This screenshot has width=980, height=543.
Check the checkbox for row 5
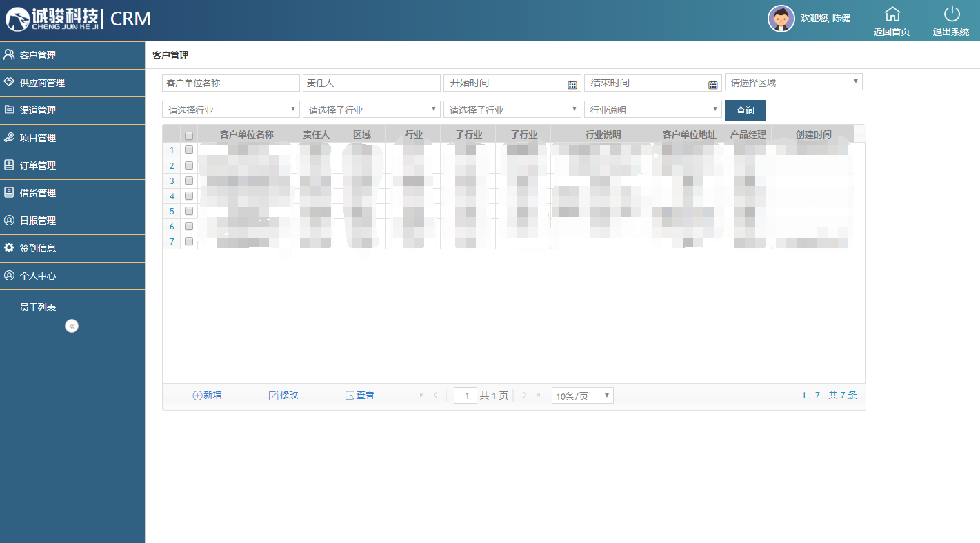pyautogui.click(x=189, y=211)
